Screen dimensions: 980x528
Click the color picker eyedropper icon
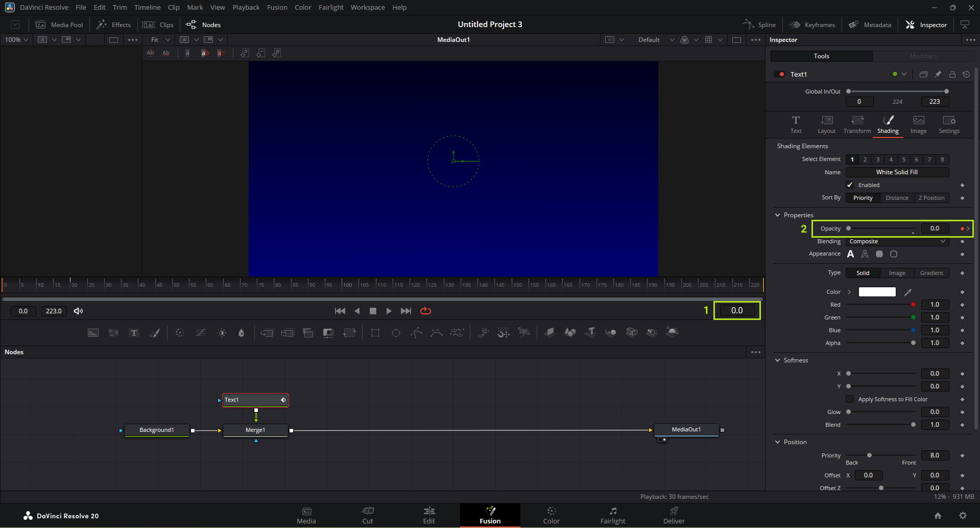pyautogui.click(x=907, y=292)
